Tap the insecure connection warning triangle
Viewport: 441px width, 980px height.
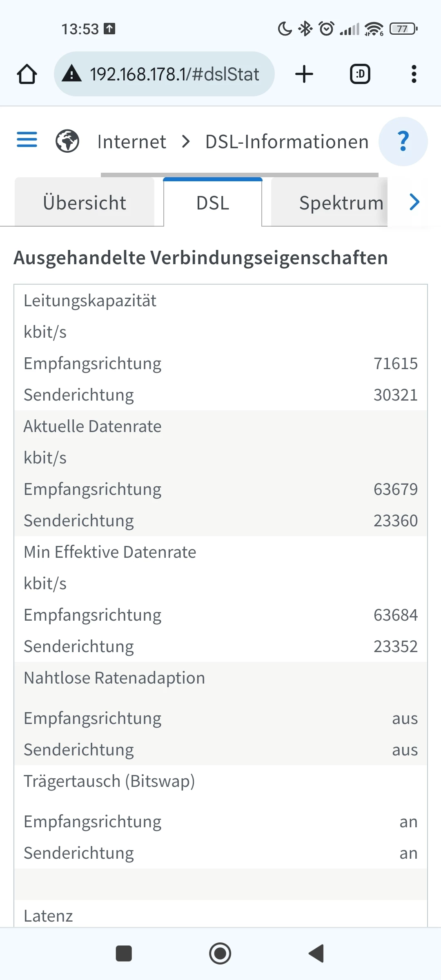pyautogui.click(x=72, y=74)
